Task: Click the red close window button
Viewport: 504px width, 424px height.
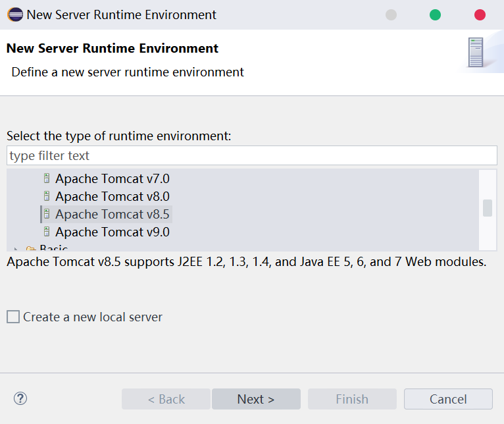Action: pyautogui.click(x=480, y=14)
